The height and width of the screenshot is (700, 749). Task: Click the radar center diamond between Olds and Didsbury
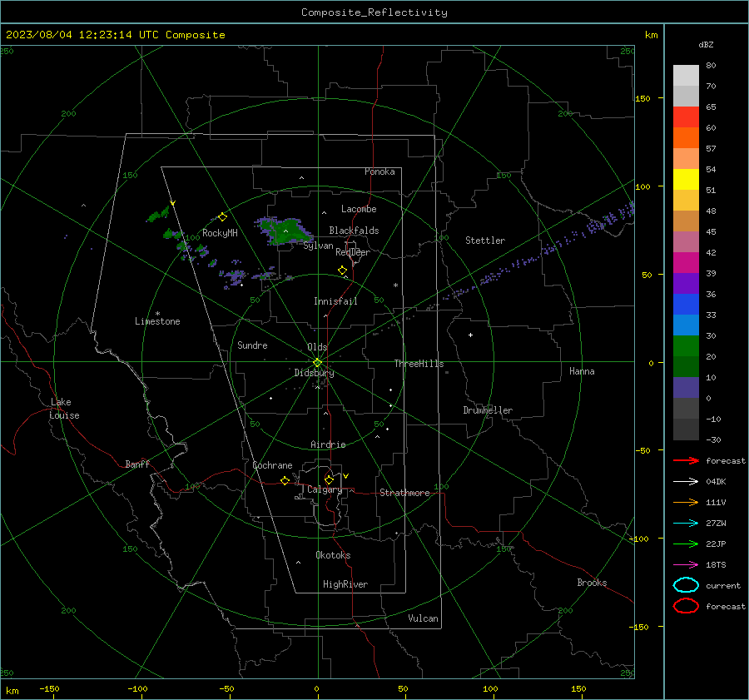318,362
